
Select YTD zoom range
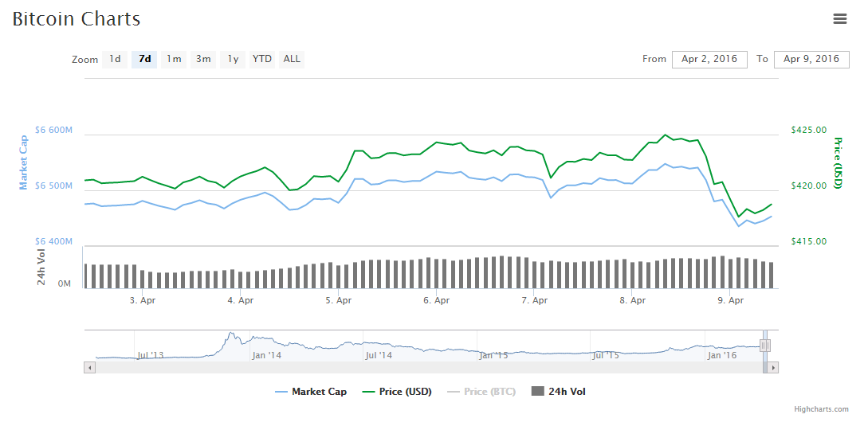tap(262, 59)
